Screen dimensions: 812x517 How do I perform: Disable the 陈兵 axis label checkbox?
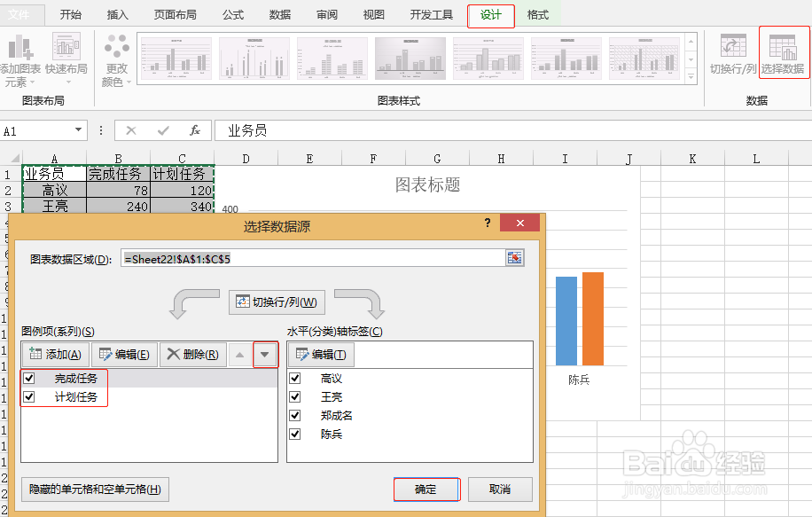[x=296, y=434]
